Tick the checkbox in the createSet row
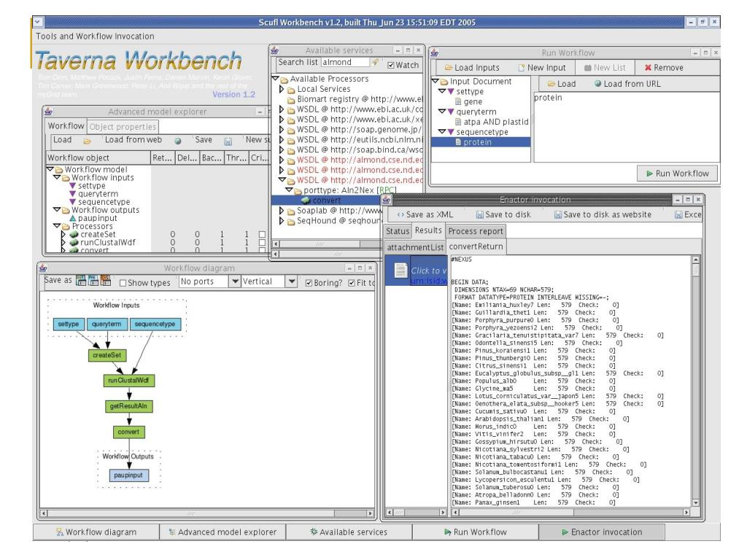The image size is (747, 560). (262, 234)
